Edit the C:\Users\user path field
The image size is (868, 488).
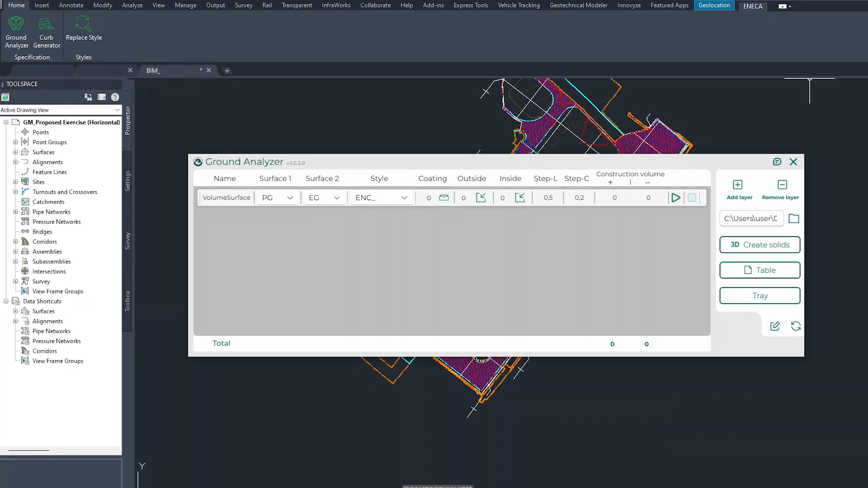pos(751,218)
